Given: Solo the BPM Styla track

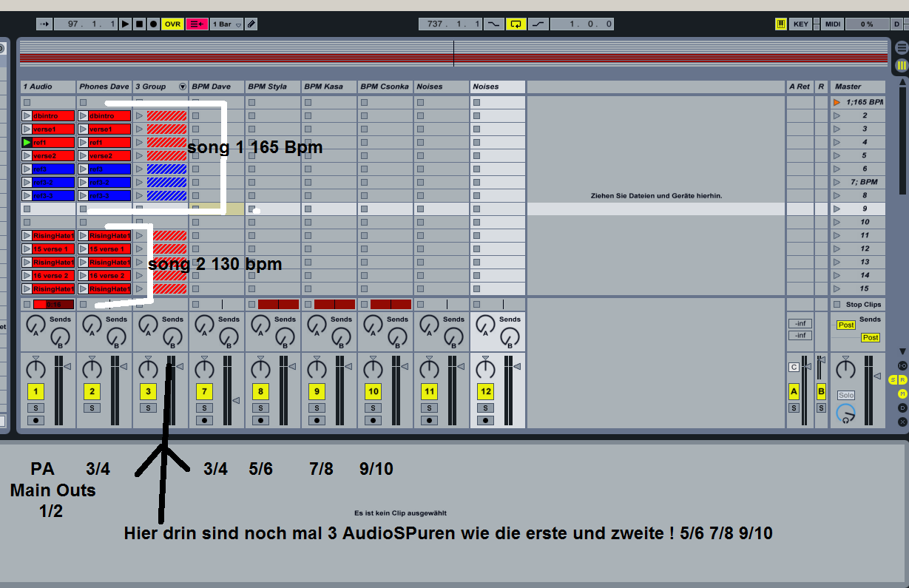Looking at the screenshot, I should coord(260,408).
